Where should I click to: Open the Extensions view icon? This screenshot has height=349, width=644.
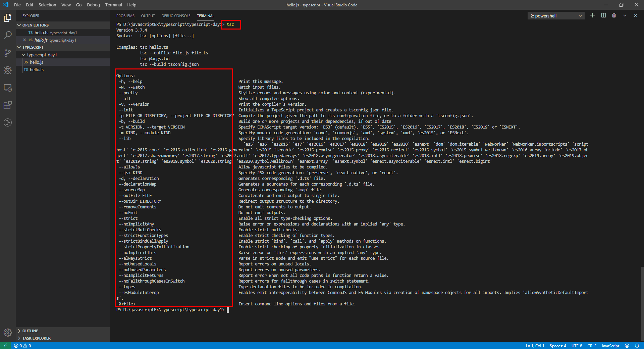tap(8, 105)
